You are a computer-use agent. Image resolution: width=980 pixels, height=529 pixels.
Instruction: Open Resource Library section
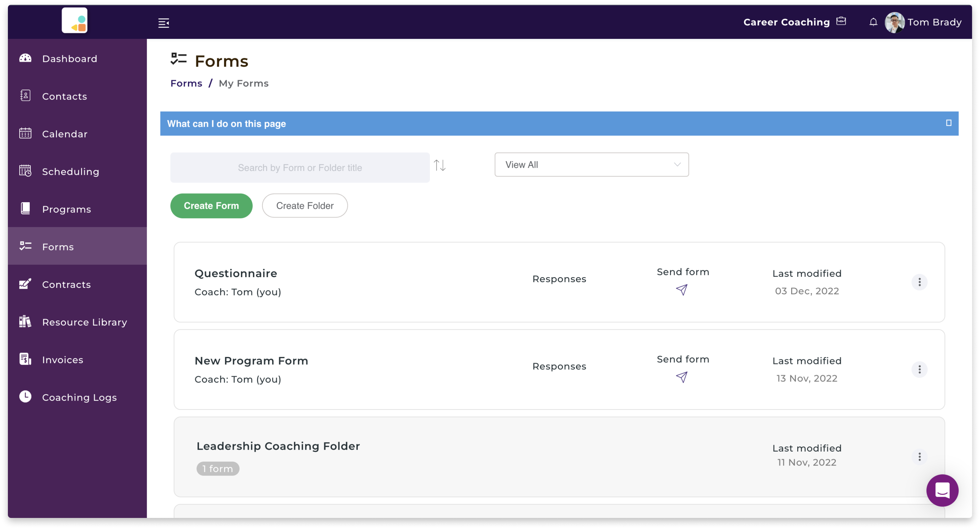(x=77, y=322)
